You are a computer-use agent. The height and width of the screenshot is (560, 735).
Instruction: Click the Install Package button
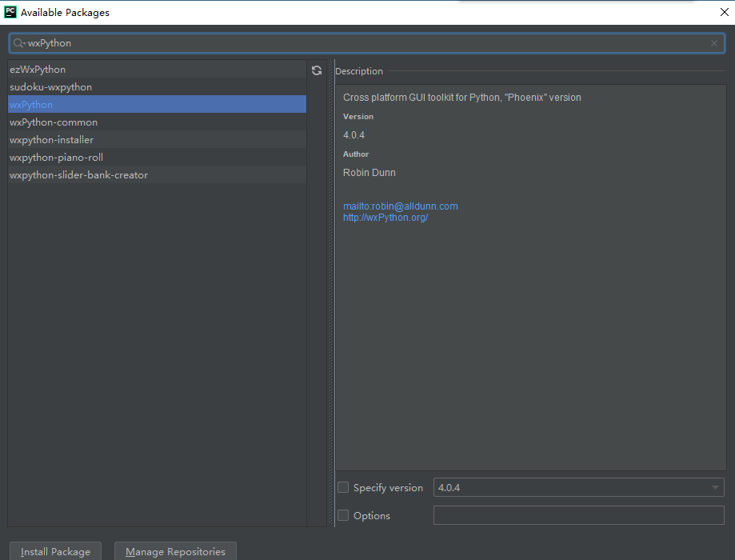click(x=55, y=551)
